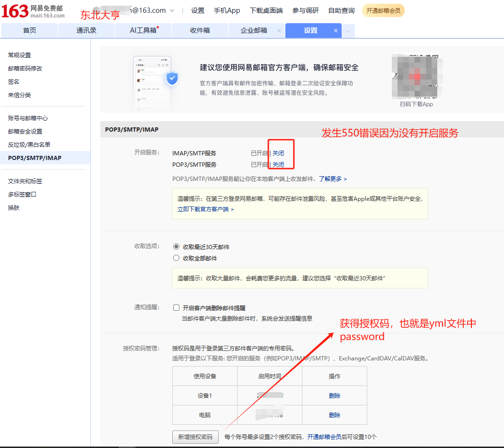Viewport: 504px width, 448px height.
Task: Click 下载桌面端 in the header
Action: (x=266, y=10)
